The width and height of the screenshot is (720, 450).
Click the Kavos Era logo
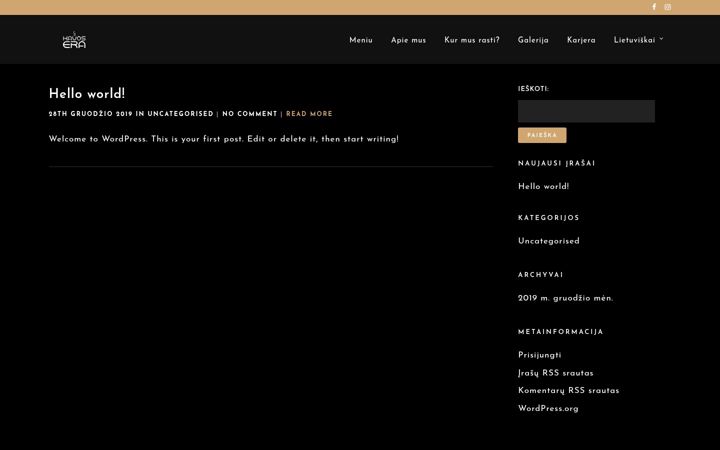click(x=74, y=40)
